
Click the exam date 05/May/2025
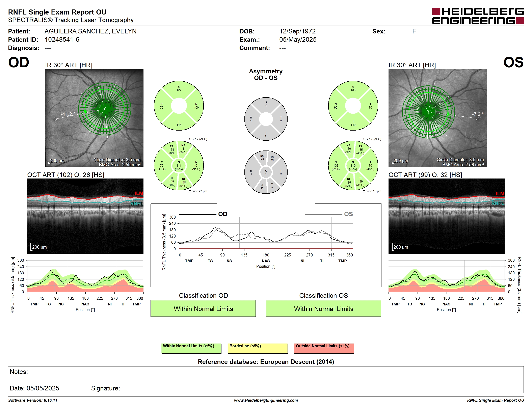(298, 39)
